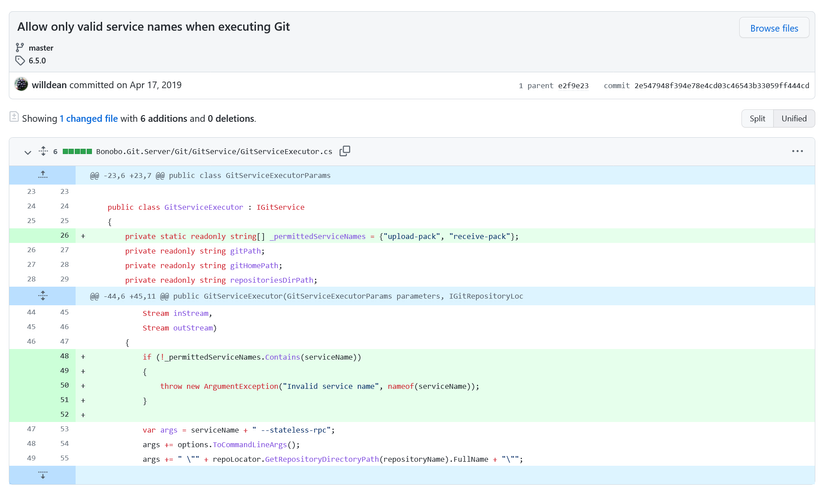
Task: Click willdean's avatar image
Action: pyautogui.click(x=21, y=85)
